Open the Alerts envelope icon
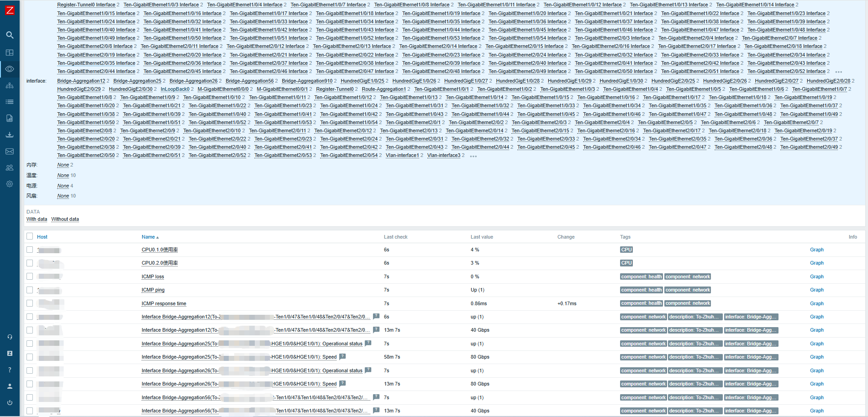868x417 pixels. (x=10, y=151)
